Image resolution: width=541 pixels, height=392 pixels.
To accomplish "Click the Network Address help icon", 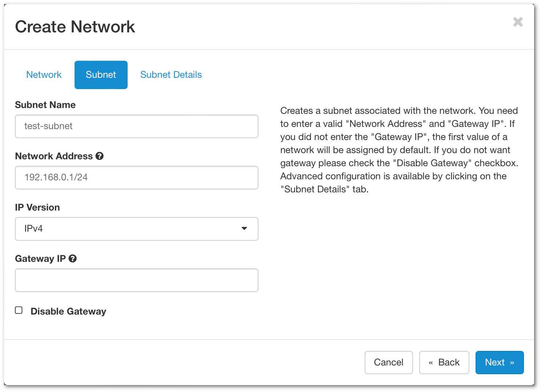I will [100, 156].
